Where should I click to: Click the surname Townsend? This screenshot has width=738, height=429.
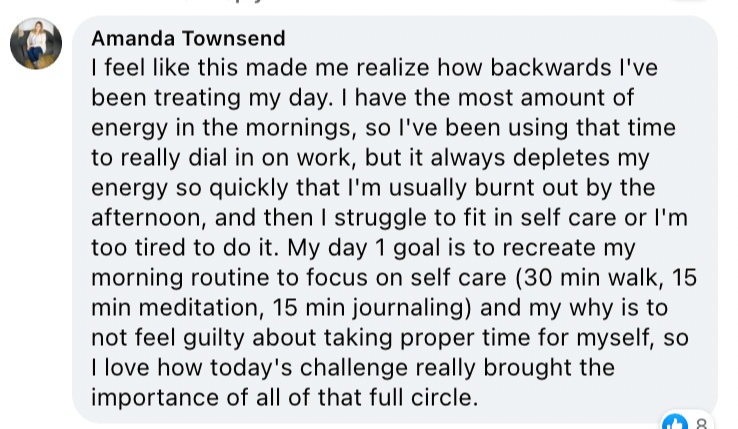(x=233, y=38)
